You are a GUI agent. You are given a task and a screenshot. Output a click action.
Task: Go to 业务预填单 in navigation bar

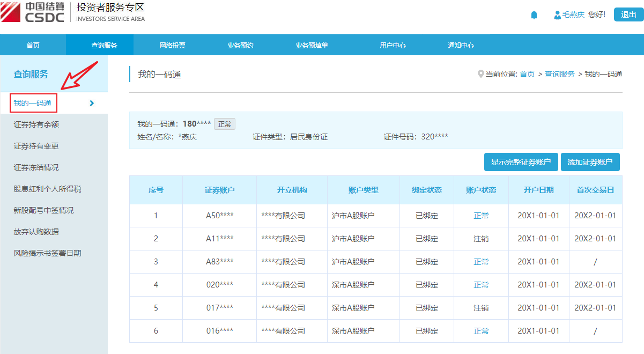(x=312, y=46)
